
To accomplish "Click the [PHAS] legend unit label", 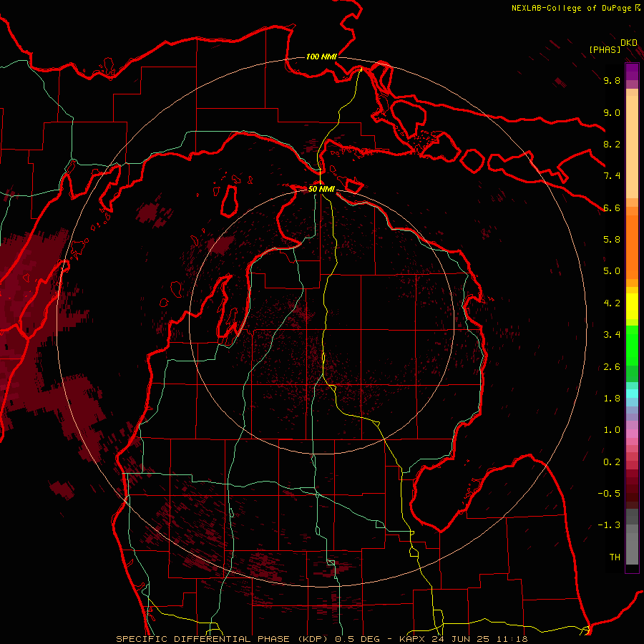I will coord(605,49).
